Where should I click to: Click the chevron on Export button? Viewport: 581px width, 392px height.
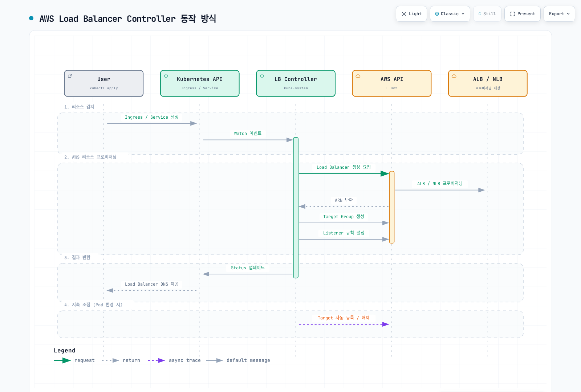coord(568,14)
